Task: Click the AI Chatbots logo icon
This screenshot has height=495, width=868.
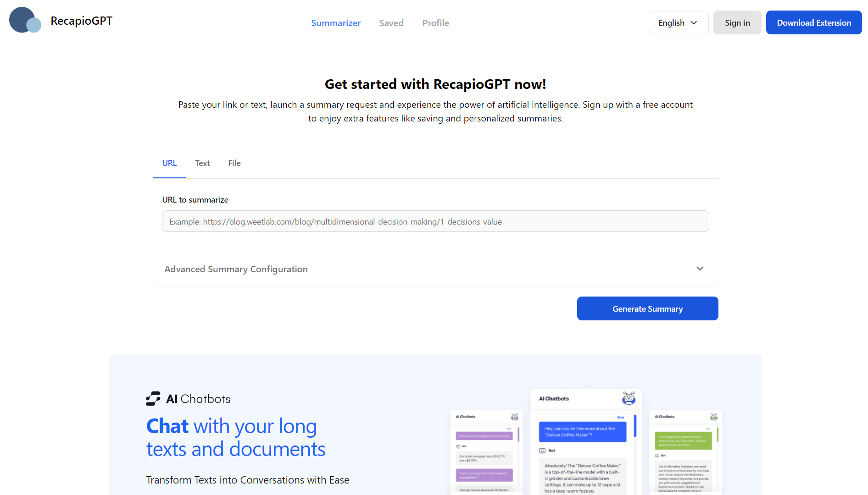Action: click(x=153, y=399)
